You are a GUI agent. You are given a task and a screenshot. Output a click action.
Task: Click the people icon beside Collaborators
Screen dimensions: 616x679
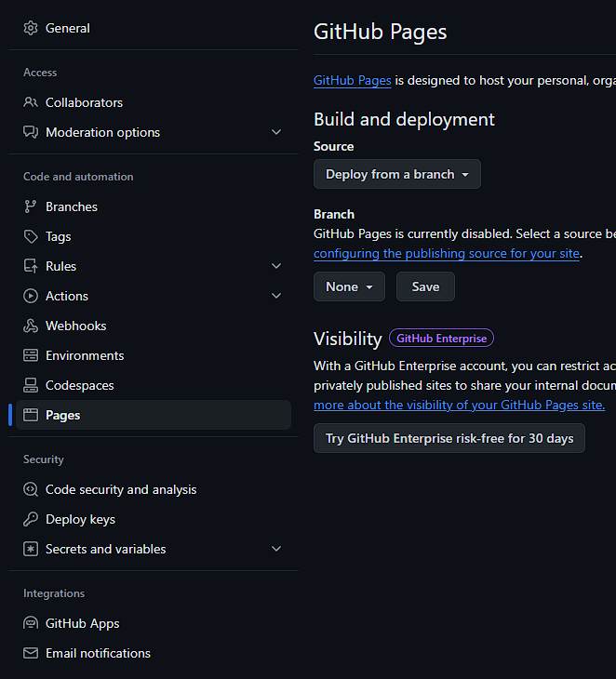[31, 102]
